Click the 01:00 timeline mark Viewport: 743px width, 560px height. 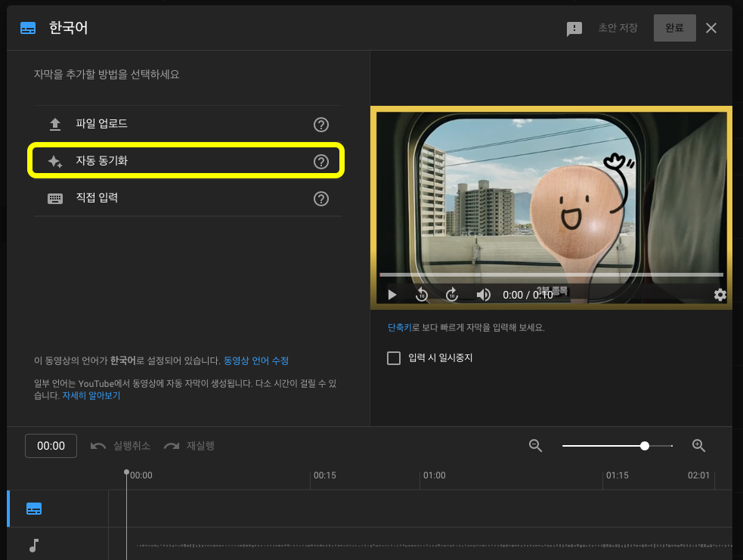pos(434,475)
